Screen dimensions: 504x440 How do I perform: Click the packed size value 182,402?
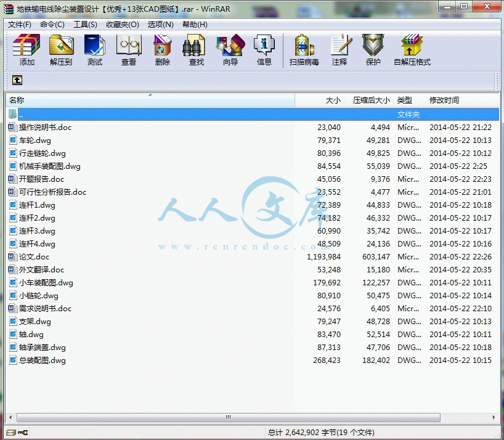376,360
